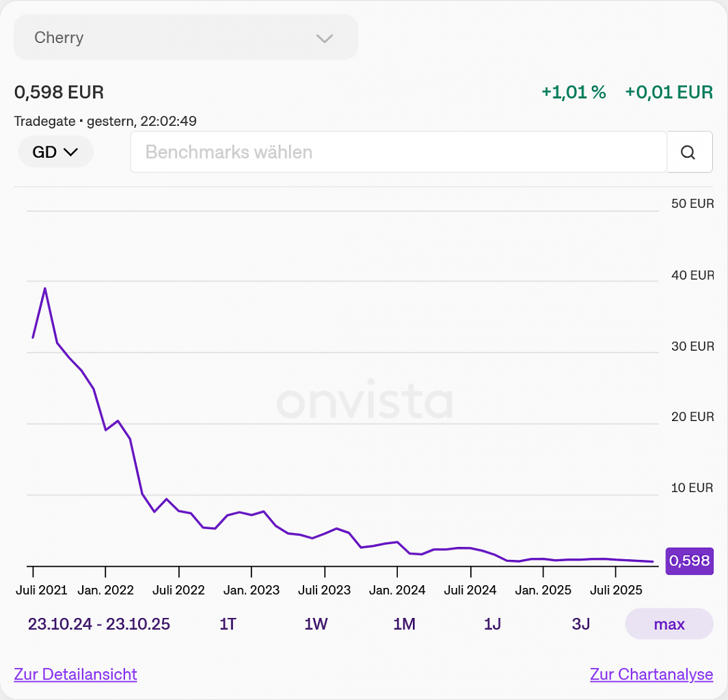Viewport: 728px width, 700px height.
Task: Click the benchmark search magnifier icon
Action: pyautogui.click(x=688, y=152)
